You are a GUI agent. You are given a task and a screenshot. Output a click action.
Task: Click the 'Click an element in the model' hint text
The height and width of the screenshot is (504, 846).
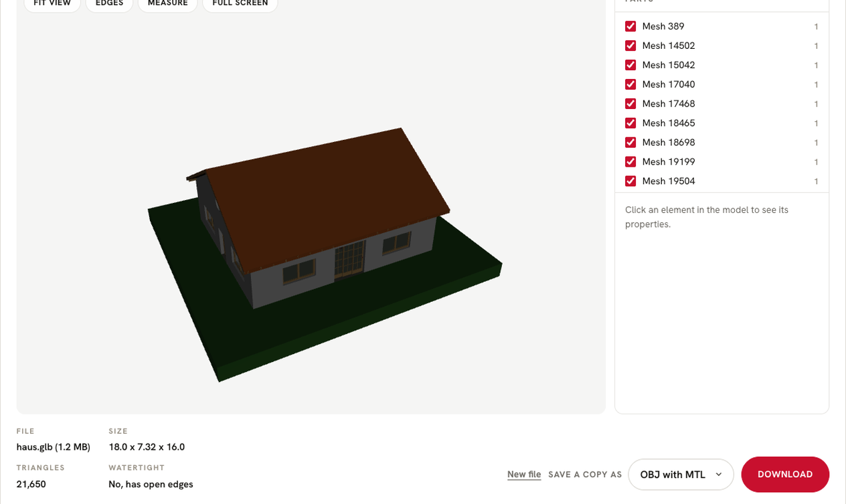[x=707, y=217]
